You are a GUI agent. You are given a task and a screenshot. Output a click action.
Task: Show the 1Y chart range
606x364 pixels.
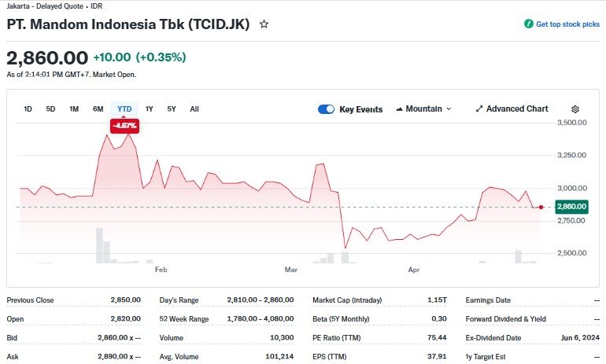pyautogui.click(x=150, y=109)
